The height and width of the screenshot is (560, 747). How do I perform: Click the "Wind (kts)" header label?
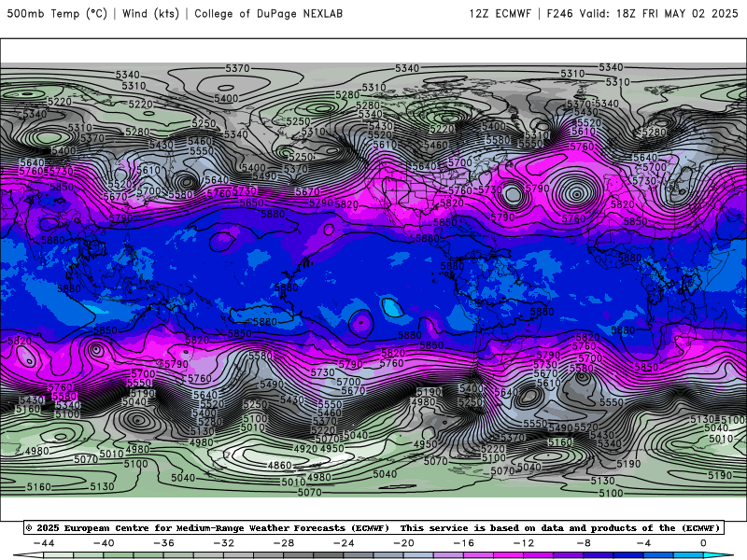click(150, 14)
